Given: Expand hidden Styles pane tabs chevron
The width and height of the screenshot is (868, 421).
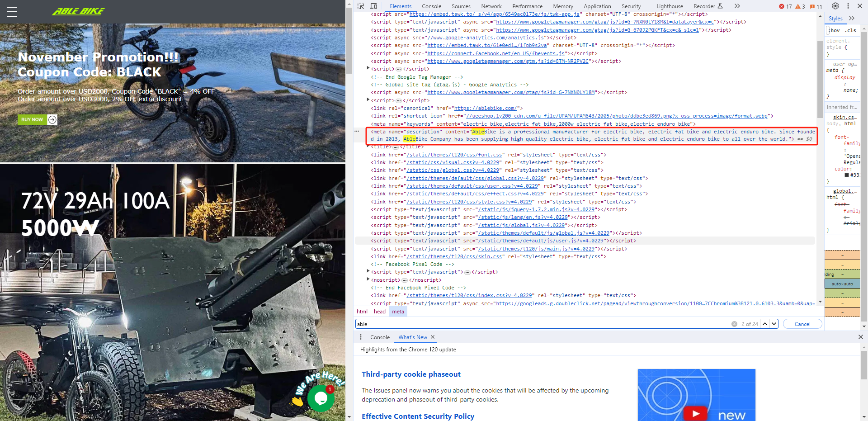Looking at the screenshot, I should tap(852, 19).
